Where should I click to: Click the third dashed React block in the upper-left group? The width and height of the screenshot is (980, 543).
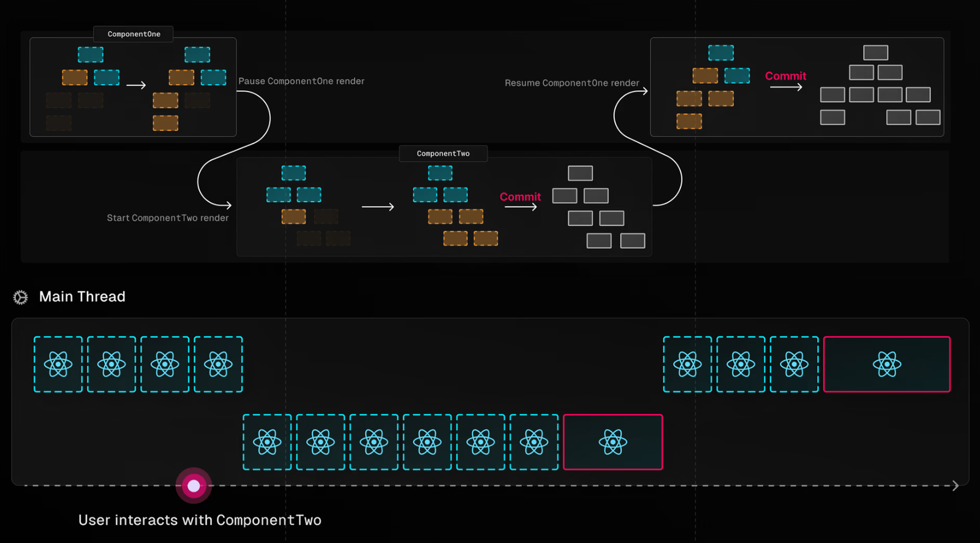[165, 364]
